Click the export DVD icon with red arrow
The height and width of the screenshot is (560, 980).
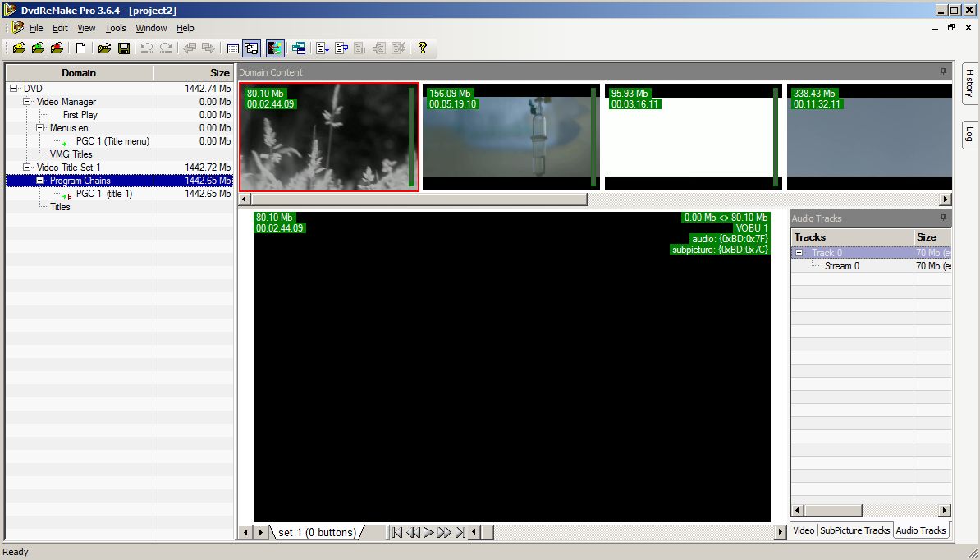(57, 48)
